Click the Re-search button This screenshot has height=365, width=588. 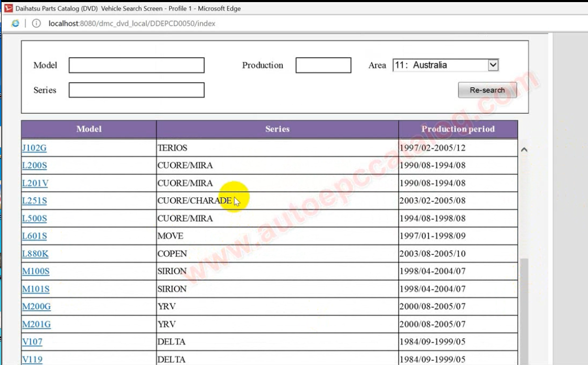(487, 90)
